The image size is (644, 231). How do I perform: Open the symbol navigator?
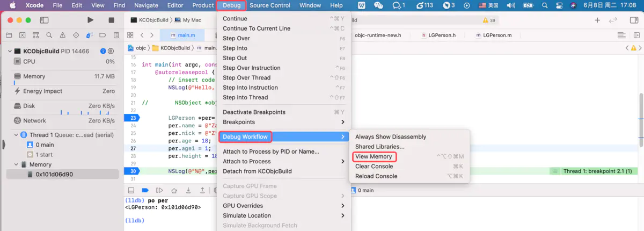click(35, 35)
